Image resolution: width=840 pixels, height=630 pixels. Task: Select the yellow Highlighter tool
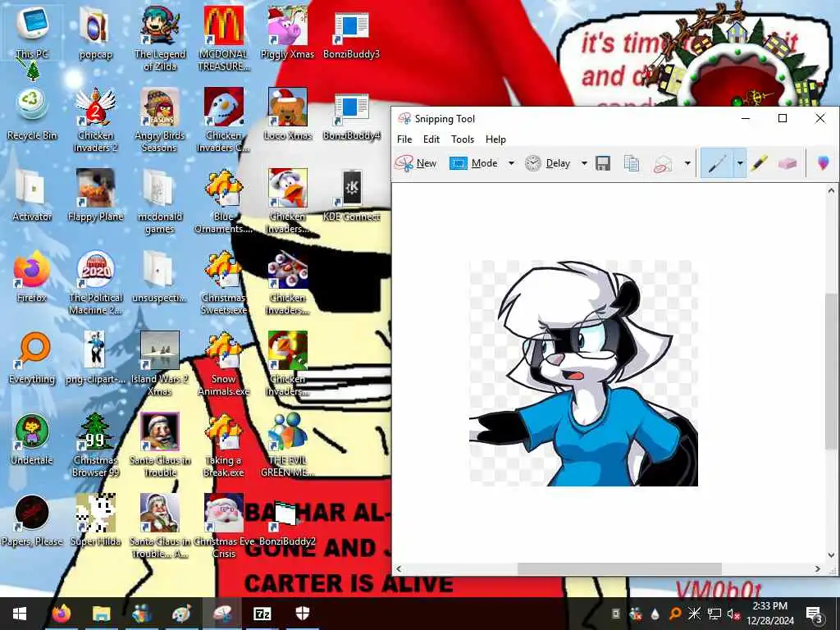pos(759,163)
